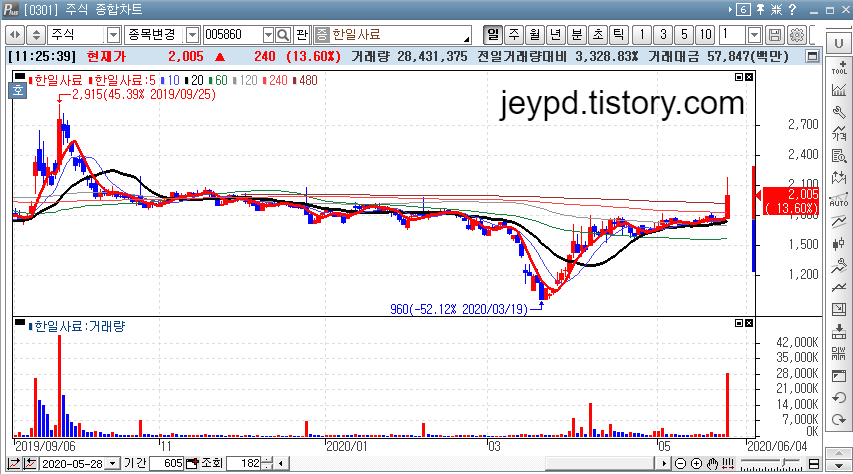Click the zoom out minus icon
853x474 pixels.
[x=680, y=464]
